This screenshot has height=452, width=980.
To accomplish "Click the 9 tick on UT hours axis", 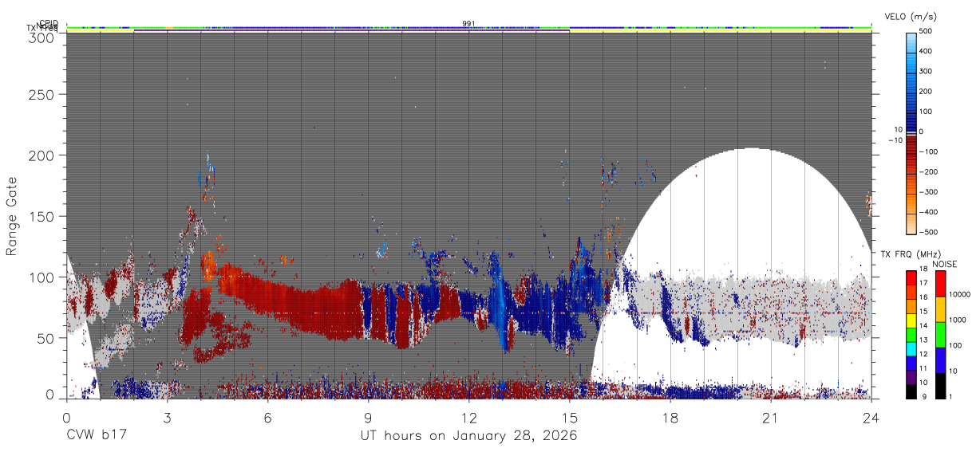I will pos(368,417).
